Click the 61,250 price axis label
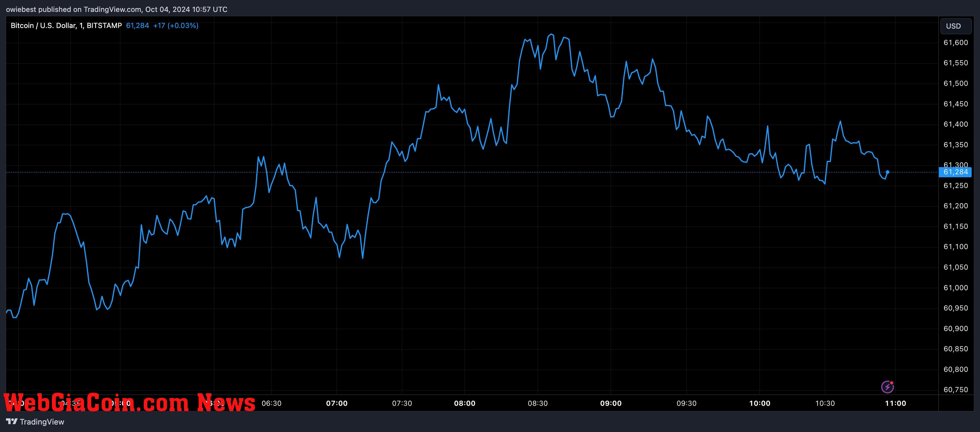980x432 pixels. pos(956,186)
